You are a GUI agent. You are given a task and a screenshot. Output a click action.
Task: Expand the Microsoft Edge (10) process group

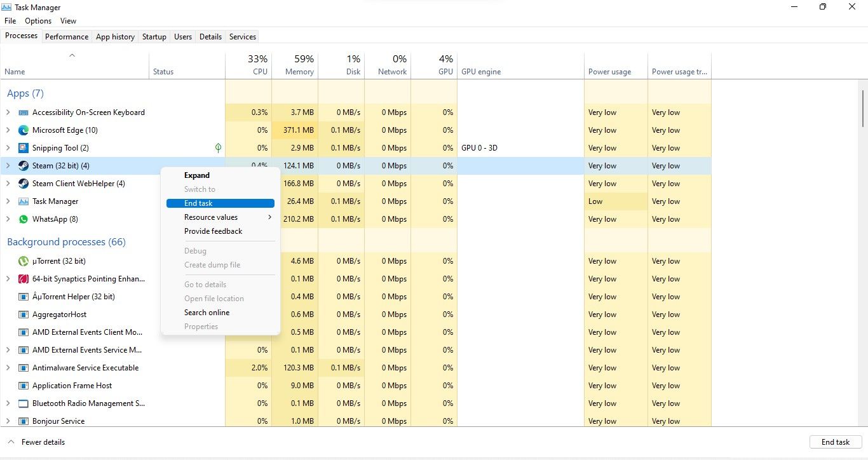coord(8,130)
